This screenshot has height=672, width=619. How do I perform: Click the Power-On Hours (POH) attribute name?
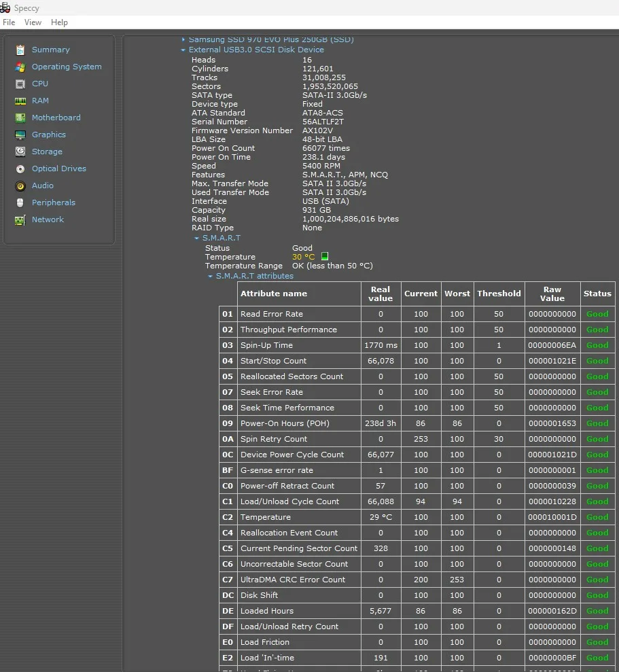point(285,423)
